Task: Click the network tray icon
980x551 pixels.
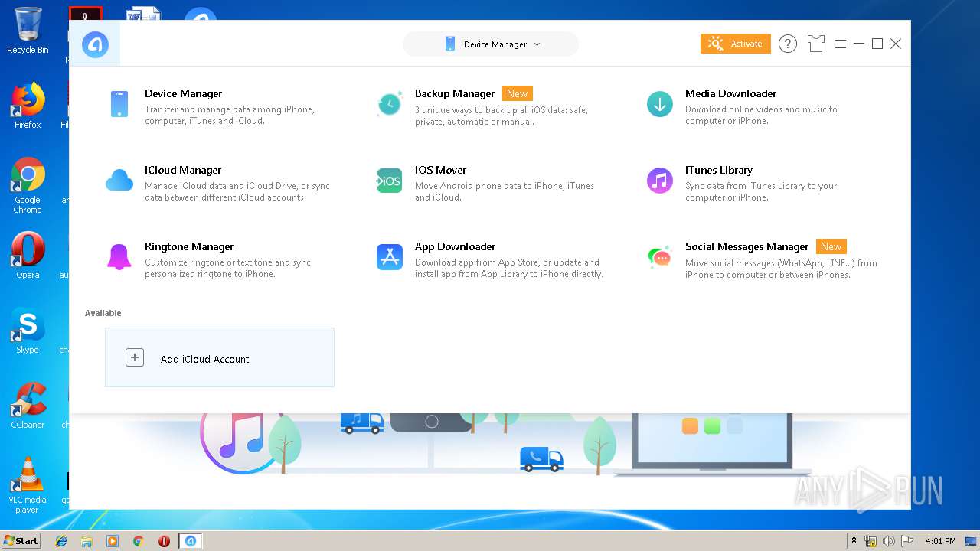Action: (871, 541)
